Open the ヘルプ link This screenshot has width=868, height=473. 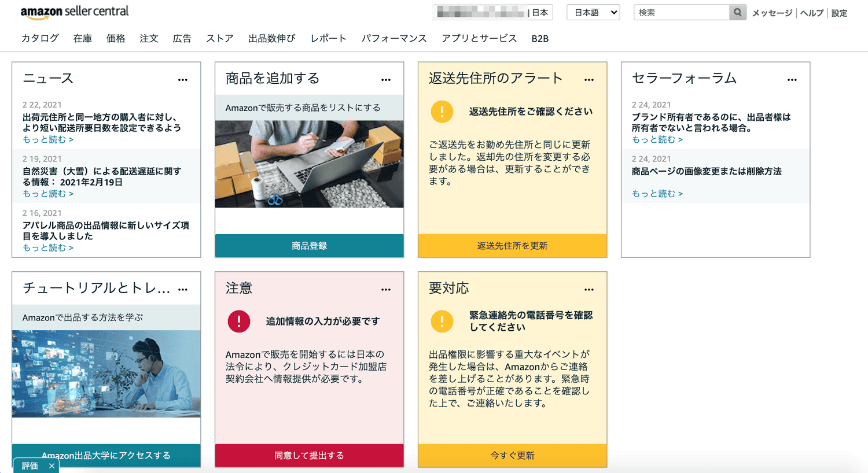812,13
